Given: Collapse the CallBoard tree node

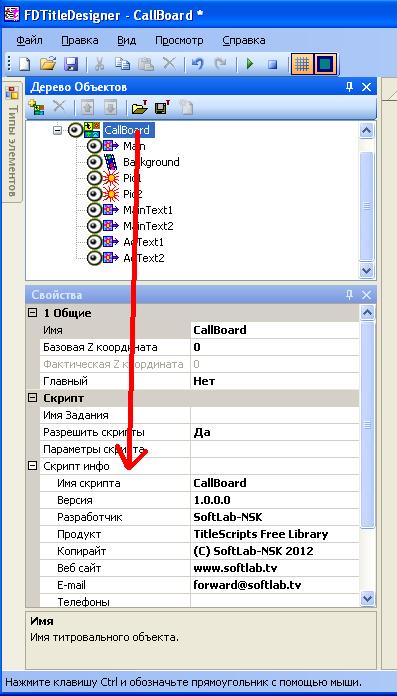Looking at the screenshot, I should (57, 130).
